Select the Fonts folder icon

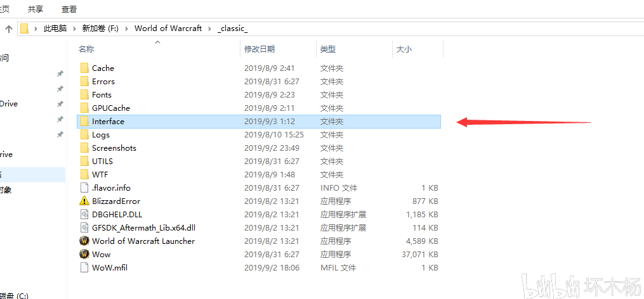point(84,95)
